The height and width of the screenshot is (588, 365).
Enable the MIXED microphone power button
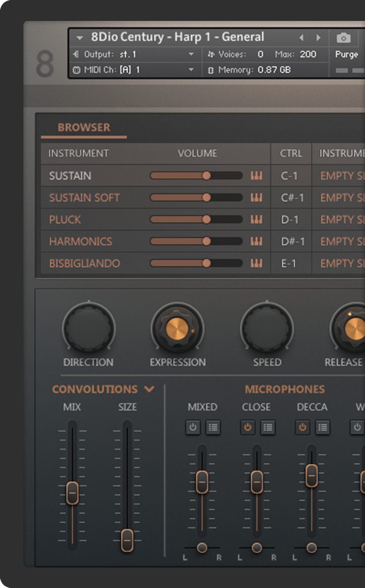pyautogui.click(x=193, y=427)
